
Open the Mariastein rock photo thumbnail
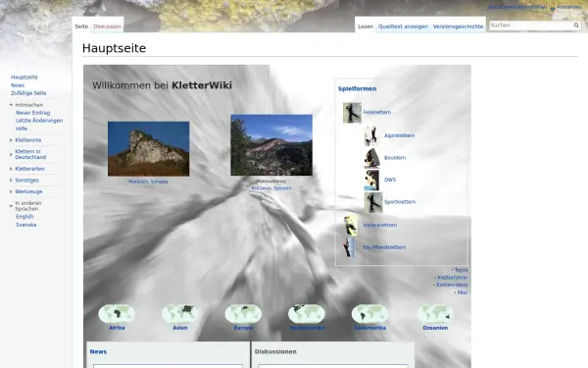click(149, 149)
